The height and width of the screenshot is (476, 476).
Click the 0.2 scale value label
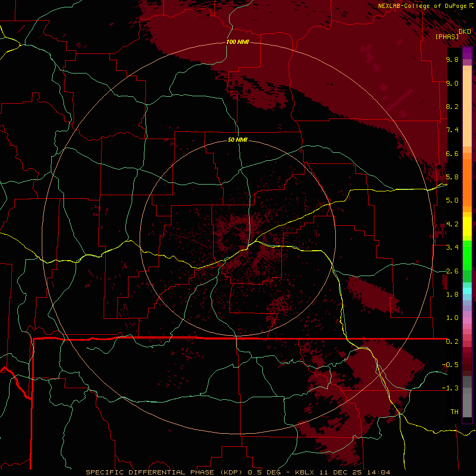tap(452, 342)
